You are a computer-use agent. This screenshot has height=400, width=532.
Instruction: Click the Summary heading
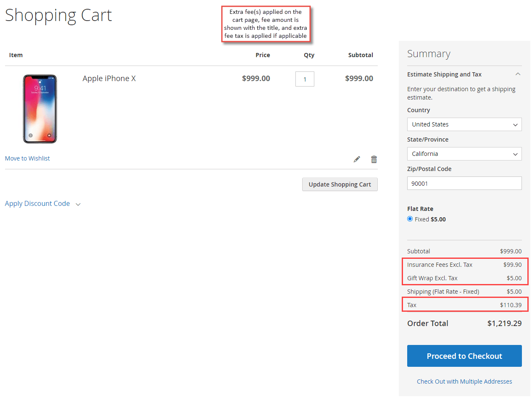(429, 54)
